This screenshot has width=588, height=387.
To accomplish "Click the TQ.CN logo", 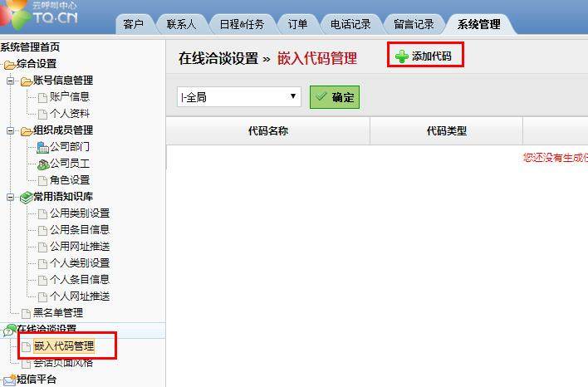I will [39, 15].
